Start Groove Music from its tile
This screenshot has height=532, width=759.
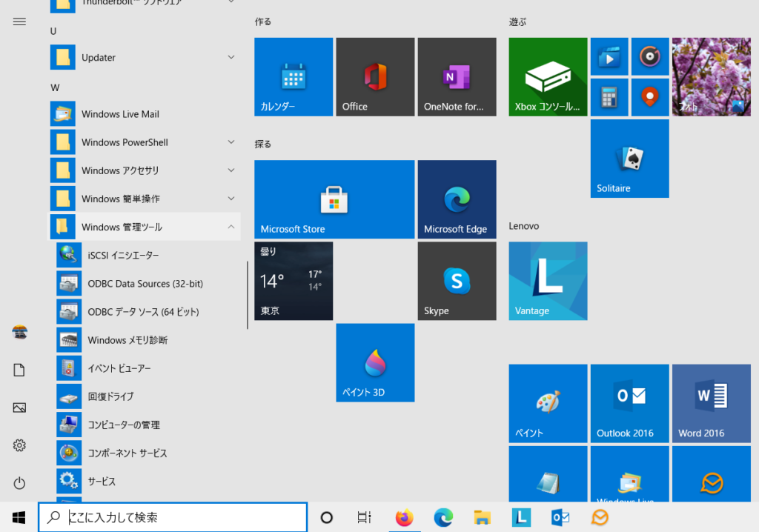coord(650,56)
